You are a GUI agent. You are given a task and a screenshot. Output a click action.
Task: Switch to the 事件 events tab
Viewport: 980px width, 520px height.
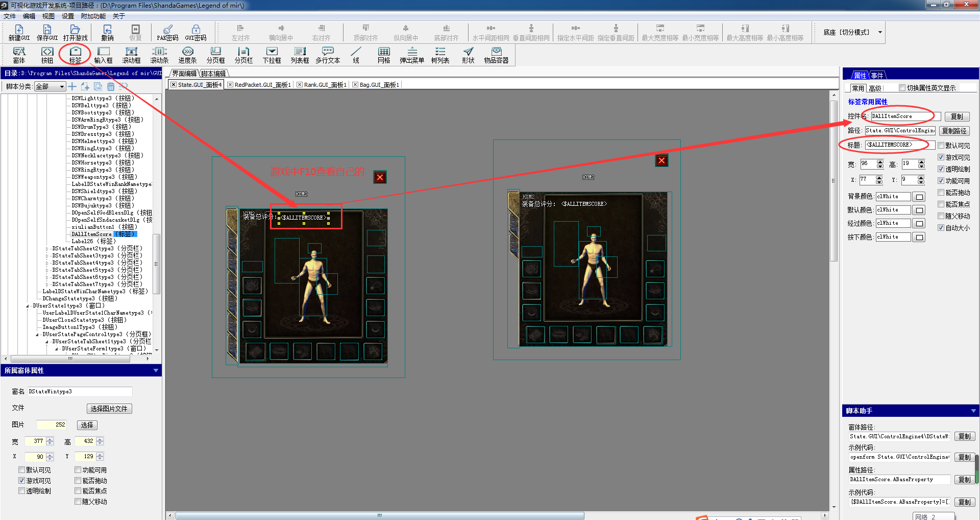click(x=877, y=76)
